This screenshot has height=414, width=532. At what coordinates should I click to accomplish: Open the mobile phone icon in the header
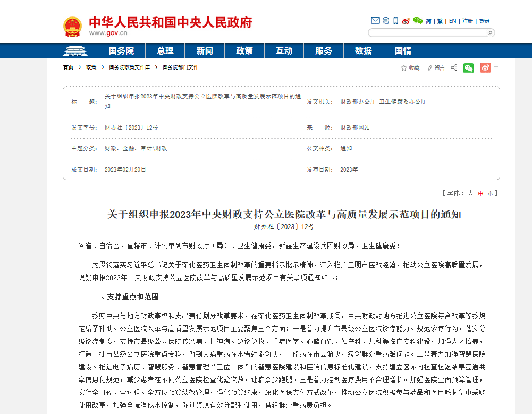pos(395,21)
